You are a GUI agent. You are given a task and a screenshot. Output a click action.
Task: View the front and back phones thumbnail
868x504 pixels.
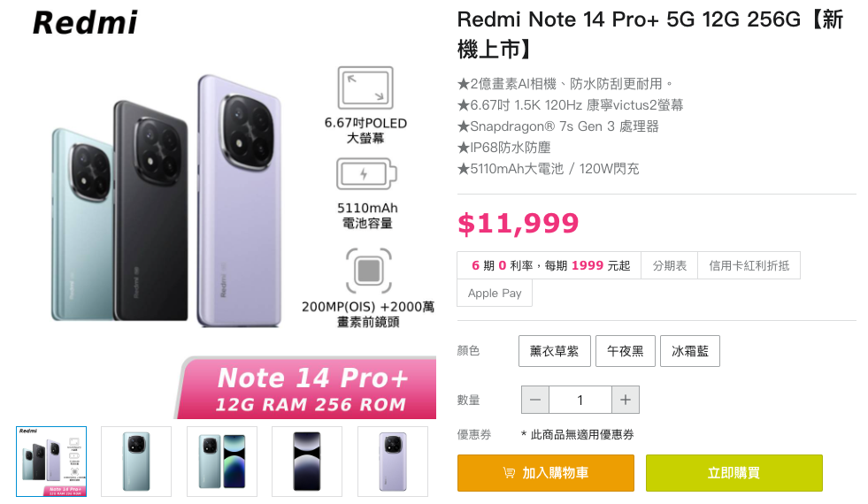pyautogui.click(x=222, y=461)
